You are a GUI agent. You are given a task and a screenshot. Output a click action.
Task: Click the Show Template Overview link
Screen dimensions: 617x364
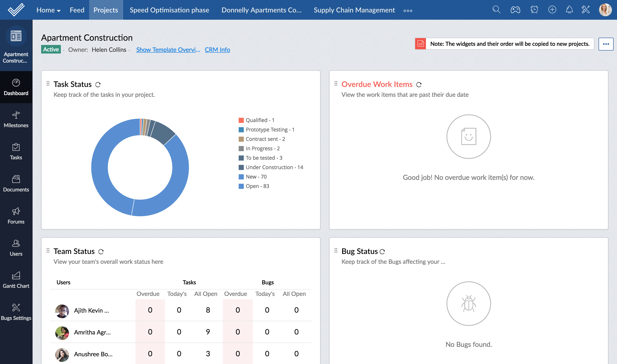pyautogui.click(x=168, y=49)
